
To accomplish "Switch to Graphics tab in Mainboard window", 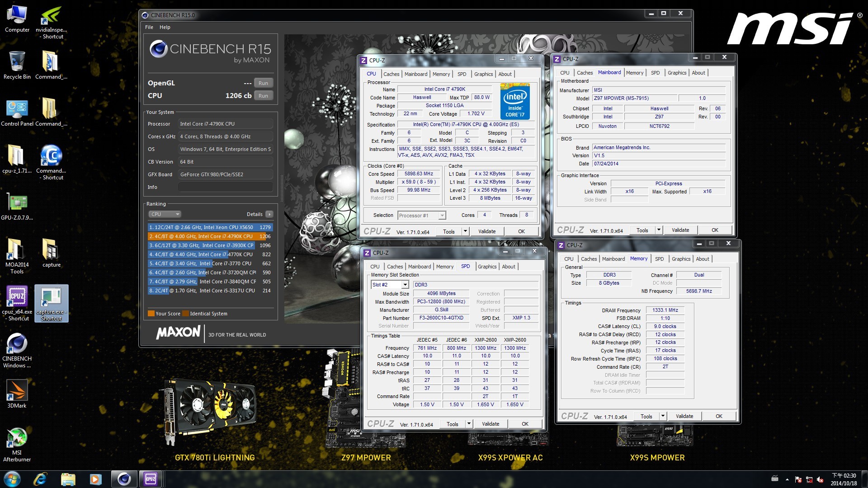I will pyautogui.click(x=677, y=73).
